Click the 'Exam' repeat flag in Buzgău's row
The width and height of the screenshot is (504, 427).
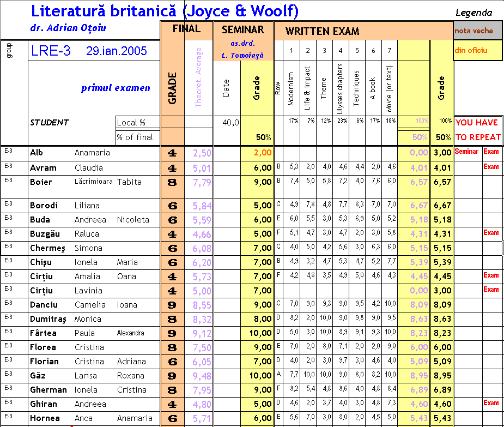491,233
